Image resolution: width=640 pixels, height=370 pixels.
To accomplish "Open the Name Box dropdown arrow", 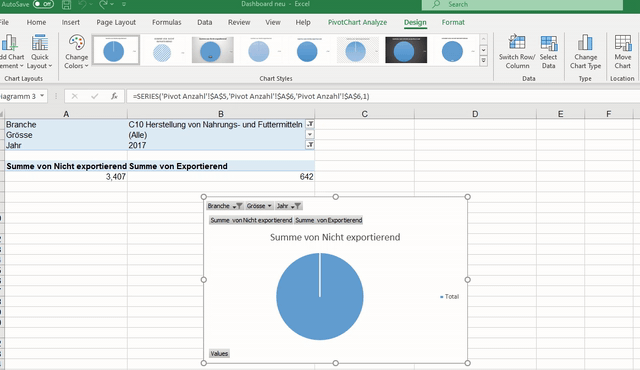I will click(42, 96).
